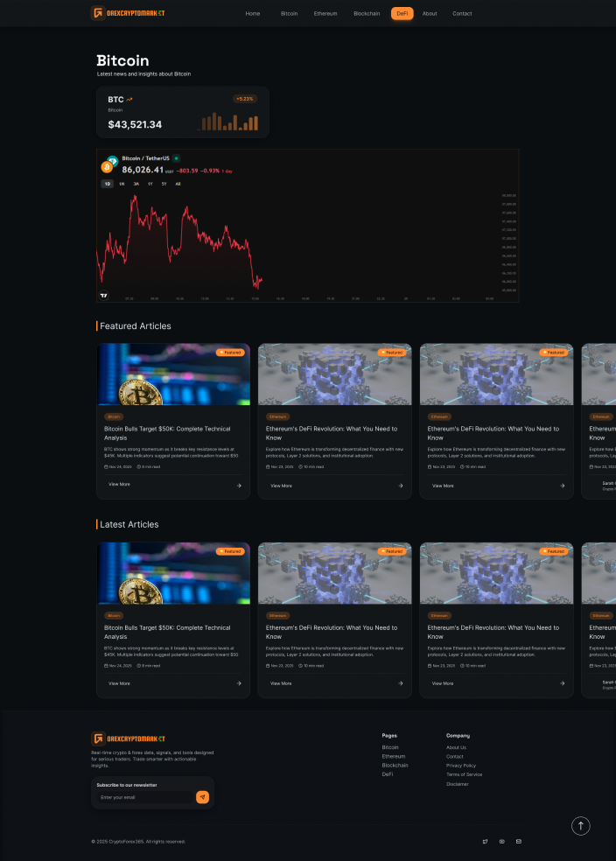The height and width of the screenshot is (861, 616).
Task: Click arrow icon on third Latest Ethereum card
Action: tap(563, 683)
